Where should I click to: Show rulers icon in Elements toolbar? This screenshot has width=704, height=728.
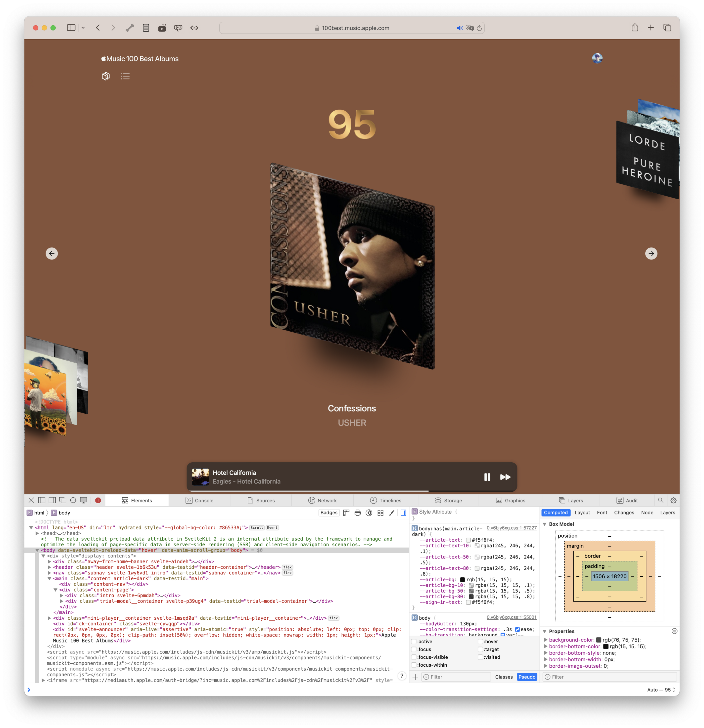point(346,513)
